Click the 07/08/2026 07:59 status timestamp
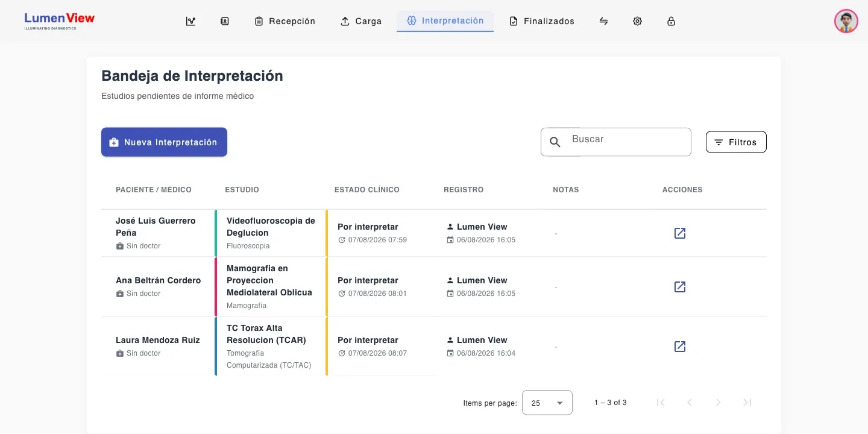 (x=377, y=240)
